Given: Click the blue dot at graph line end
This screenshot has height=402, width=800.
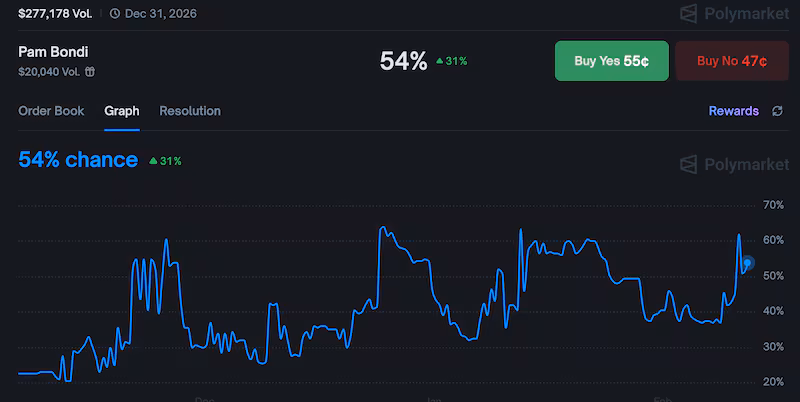Looking at the screenshot, I should point(747,263).
